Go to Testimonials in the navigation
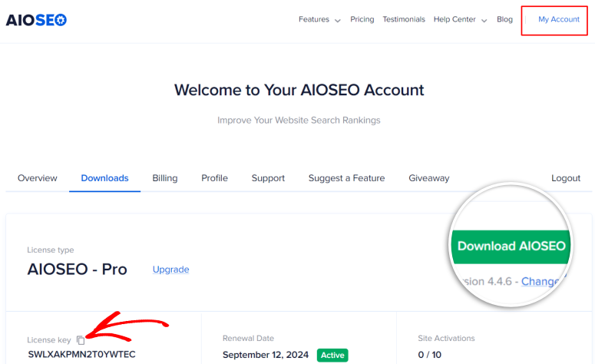Screen dimensions: 595x364 click(404, 20)
